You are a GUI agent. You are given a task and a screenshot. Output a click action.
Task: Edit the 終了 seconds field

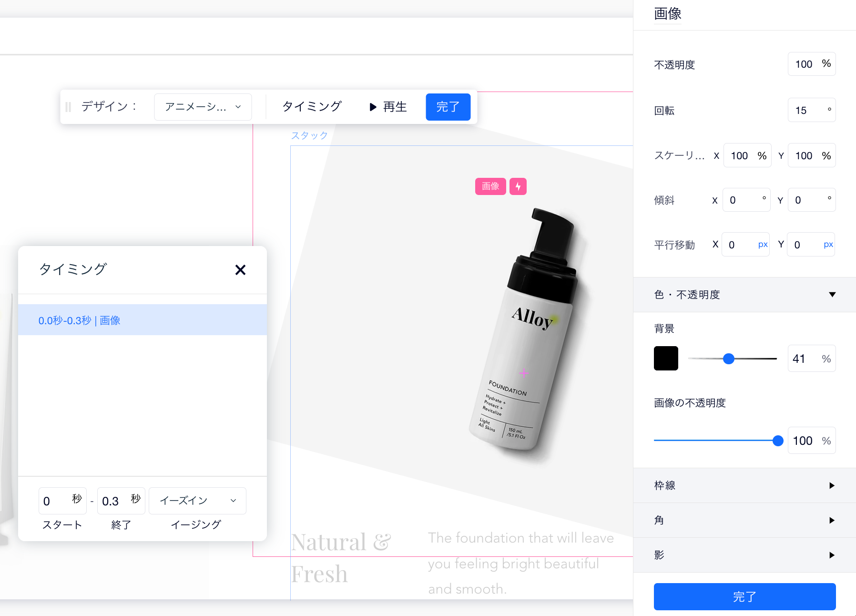click(121, 501)
